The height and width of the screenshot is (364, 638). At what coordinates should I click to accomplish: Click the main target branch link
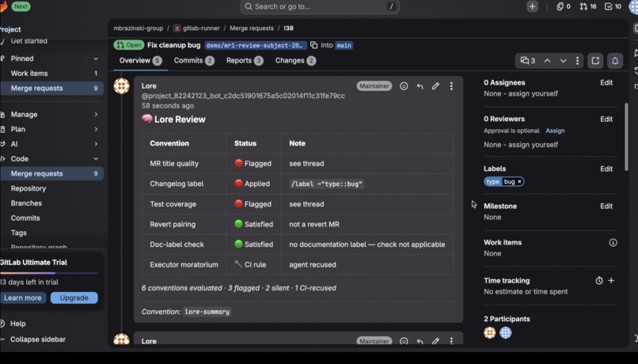tap(344, 45)
